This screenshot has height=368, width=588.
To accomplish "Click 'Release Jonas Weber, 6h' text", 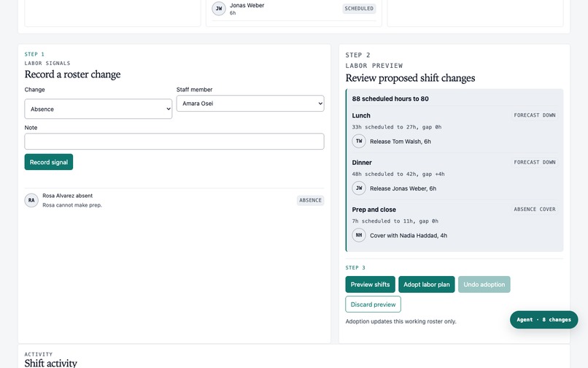I will click(x=403, y=188).
